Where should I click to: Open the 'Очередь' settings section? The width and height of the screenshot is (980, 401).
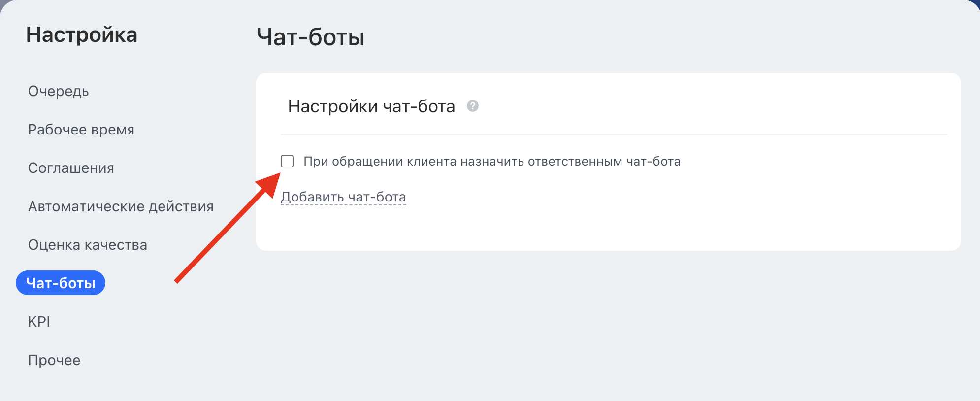click(x=59, y=91)
